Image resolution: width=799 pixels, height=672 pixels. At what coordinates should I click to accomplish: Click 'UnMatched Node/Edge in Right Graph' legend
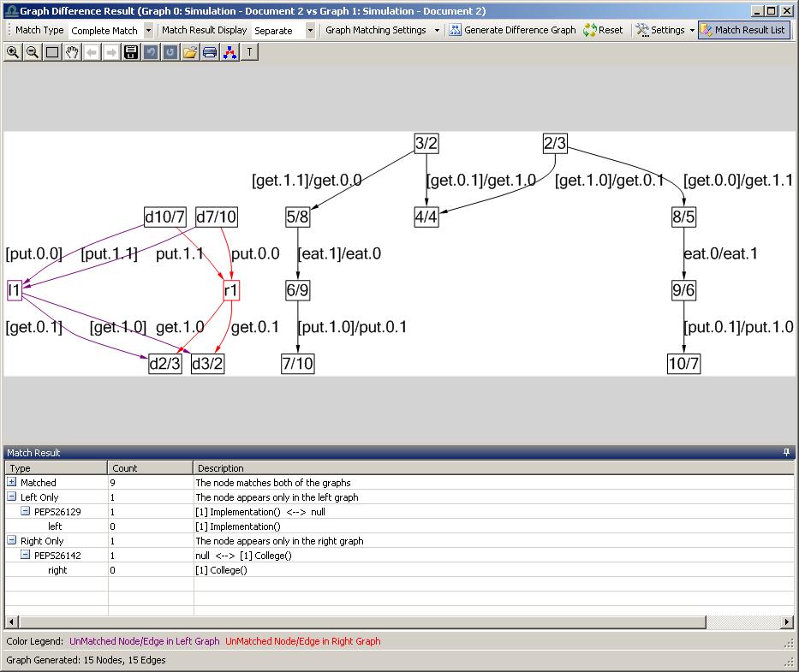(x=302, y=641)
